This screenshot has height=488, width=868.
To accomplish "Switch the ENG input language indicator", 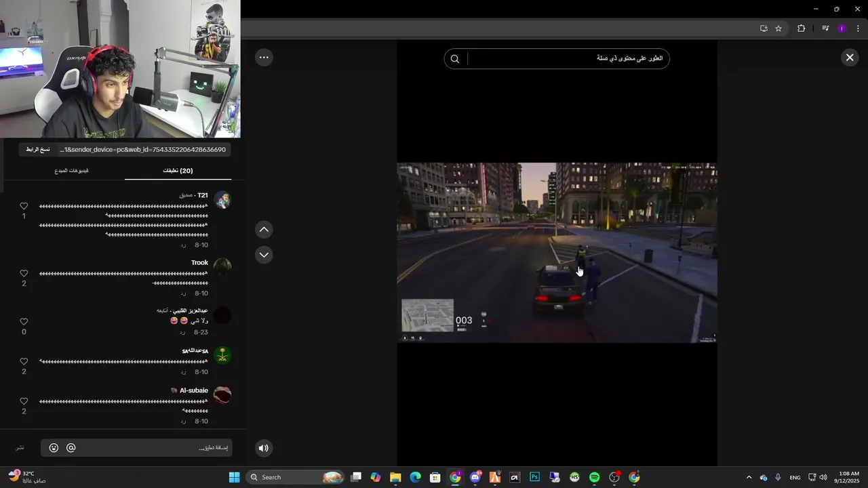I will (795, 477).
